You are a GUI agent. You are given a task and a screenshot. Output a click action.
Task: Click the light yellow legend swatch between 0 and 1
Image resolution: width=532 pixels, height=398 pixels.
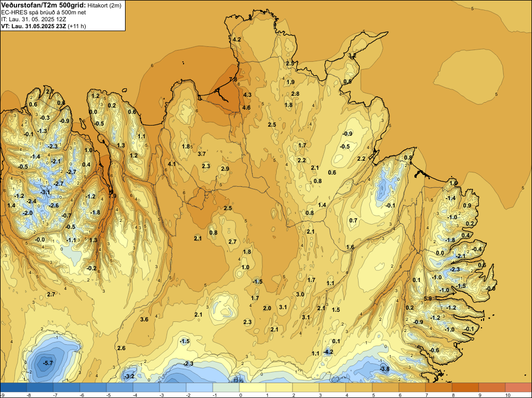[x=252, y=387]
